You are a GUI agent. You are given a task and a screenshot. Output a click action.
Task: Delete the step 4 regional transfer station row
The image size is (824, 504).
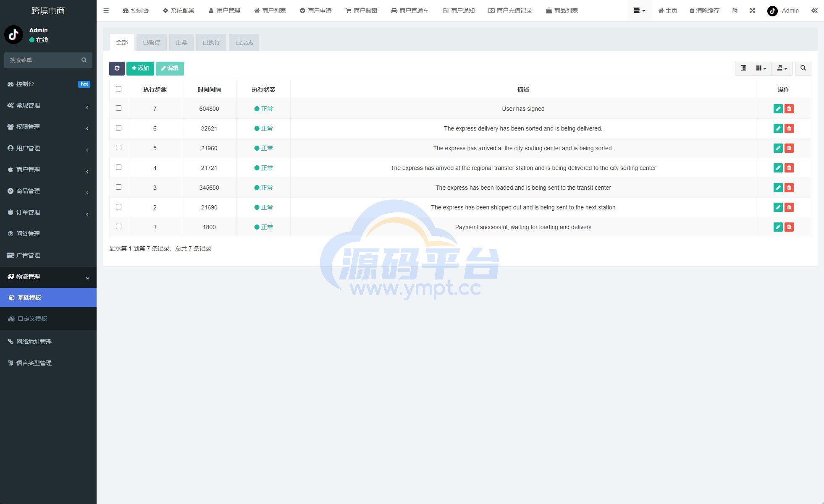point(789,168)
